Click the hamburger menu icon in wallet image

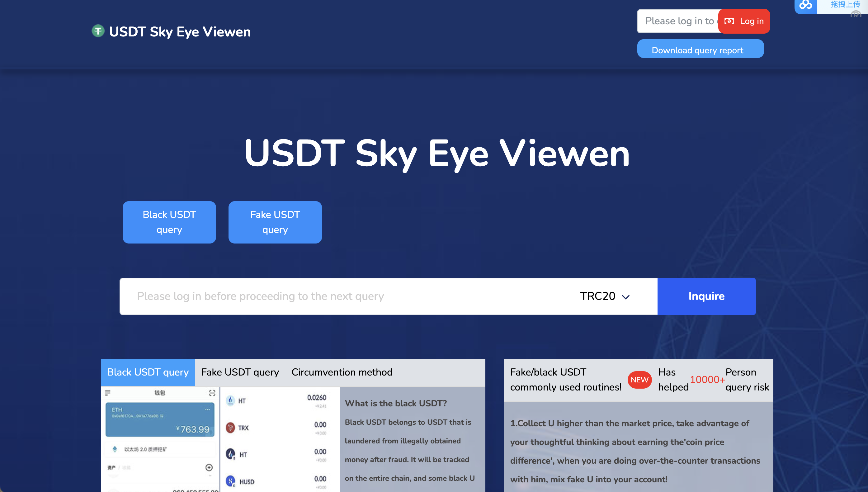(x=108, y=393)
